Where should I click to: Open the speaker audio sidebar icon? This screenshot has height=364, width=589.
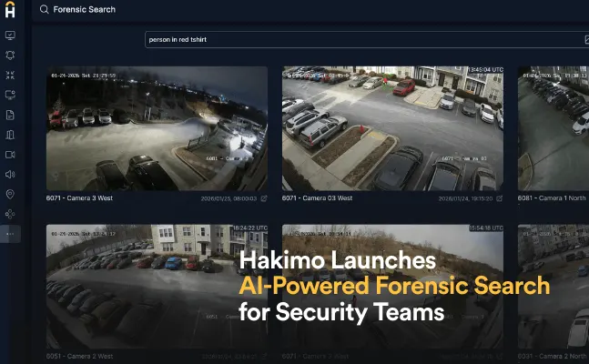click(10, 175)
